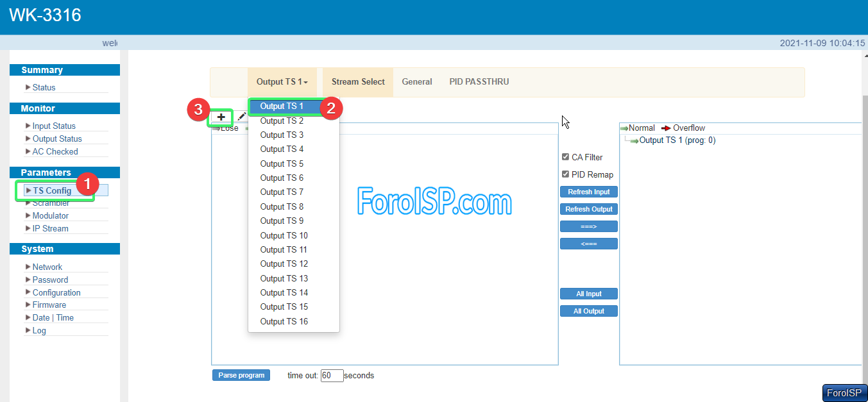Click the triangle icon next to Firmware

pos(28,305)
